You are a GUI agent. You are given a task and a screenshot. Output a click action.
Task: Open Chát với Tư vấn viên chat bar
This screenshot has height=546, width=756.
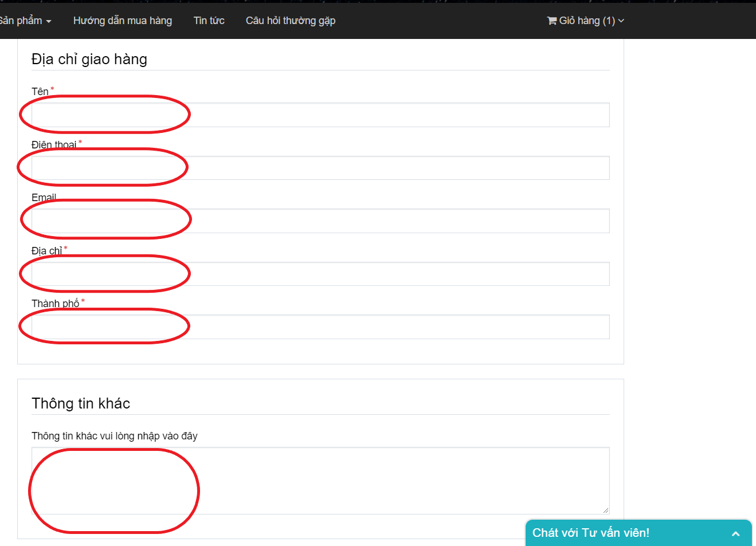coord(639,533)
